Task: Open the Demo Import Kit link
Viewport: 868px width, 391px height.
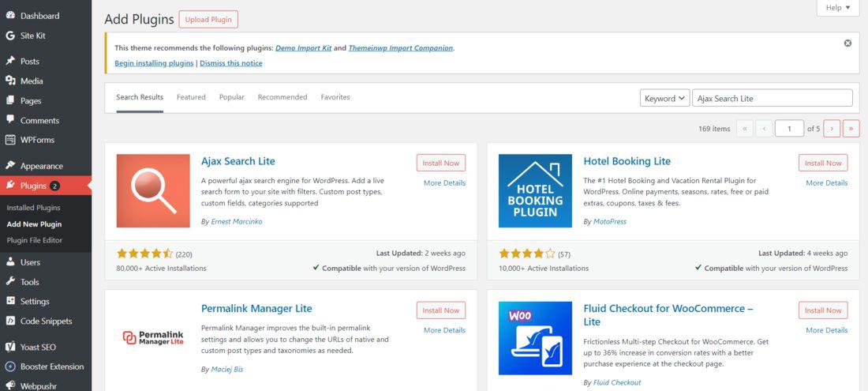Action: point(303,48)
